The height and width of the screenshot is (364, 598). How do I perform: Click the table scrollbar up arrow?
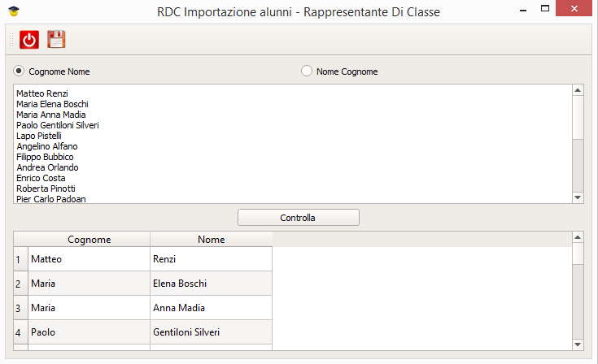[x=578, y=237]
